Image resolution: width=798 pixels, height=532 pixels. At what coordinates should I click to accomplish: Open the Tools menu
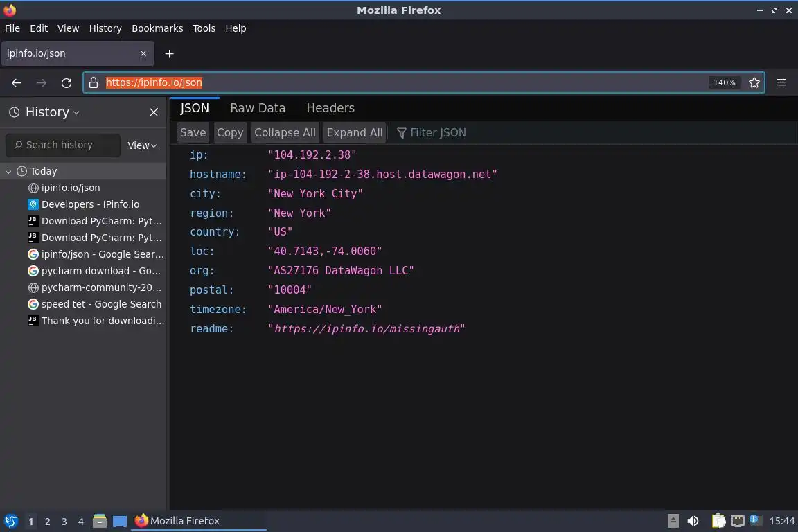click(x=204, y=28)
